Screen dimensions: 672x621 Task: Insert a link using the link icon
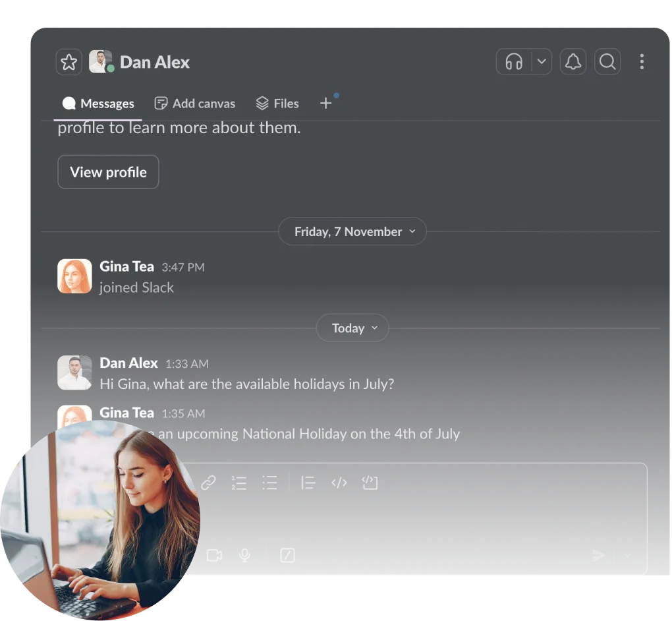(x=208, y=483)
